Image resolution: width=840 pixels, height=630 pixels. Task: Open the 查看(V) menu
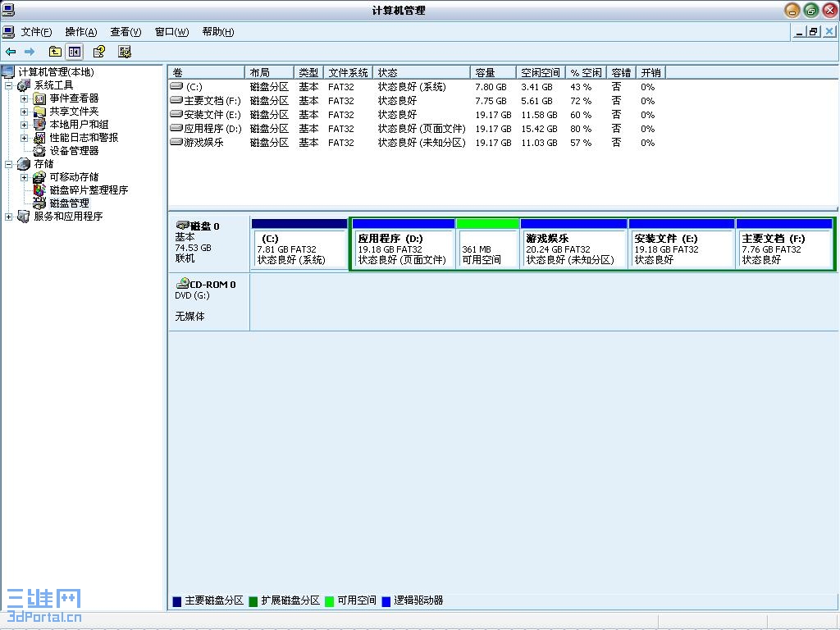(x=126, y=32)
